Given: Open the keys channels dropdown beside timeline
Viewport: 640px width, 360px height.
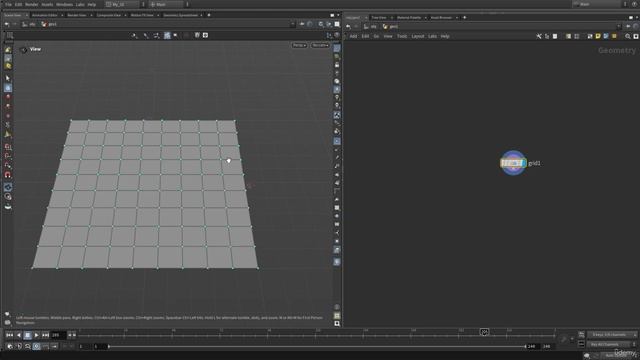Looking at the screenshot, I should click(x=612, y=335).
